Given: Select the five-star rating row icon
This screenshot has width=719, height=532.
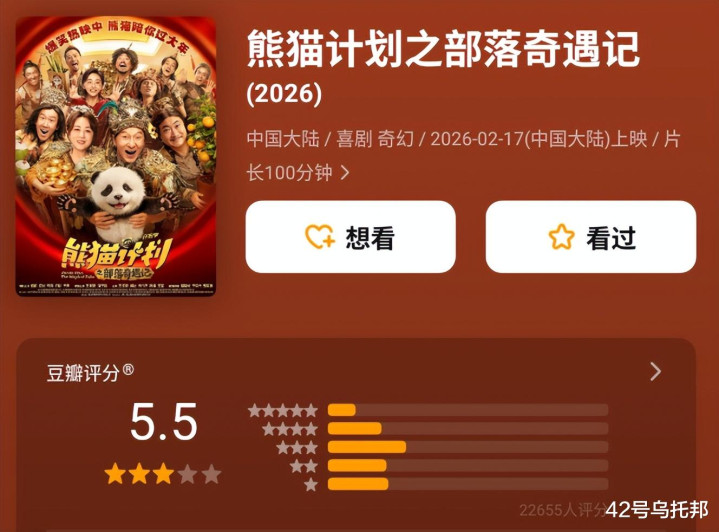Looking at the screenshot, I should [x=282, y=410].
